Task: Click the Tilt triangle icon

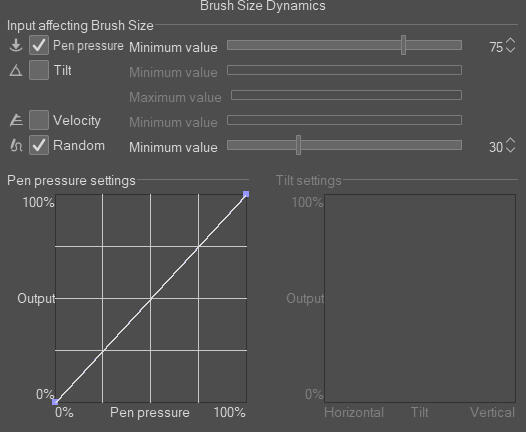Action: [16, 70]
